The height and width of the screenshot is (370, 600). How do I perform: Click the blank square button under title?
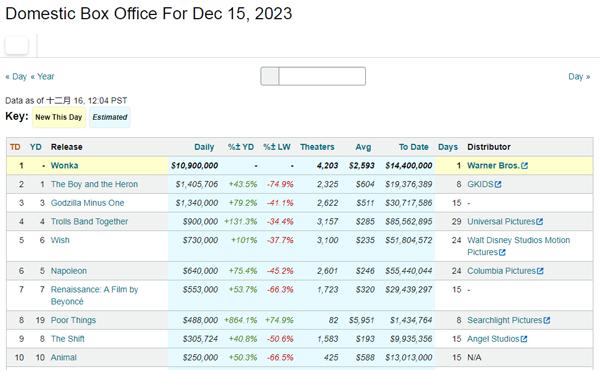coord(16,45)
